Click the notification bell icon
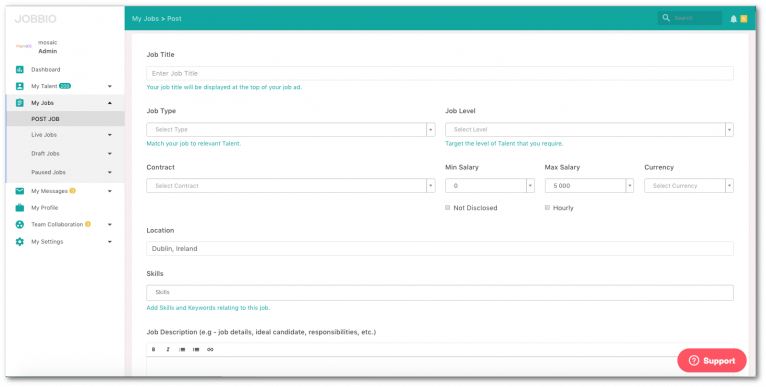Image resolution: width=766 pixels, height=387 pixels. 733,19
